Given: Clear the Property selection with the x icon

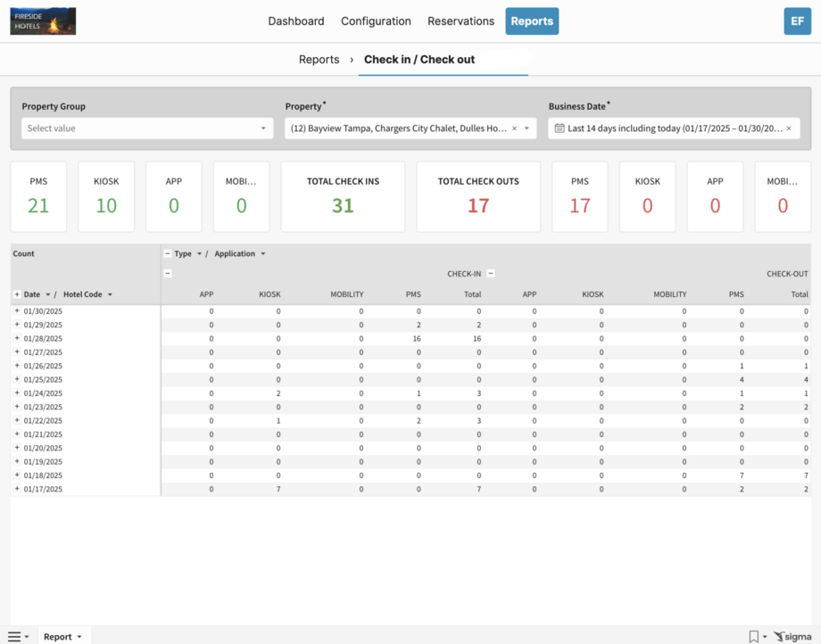Looking at the screenshot, I should click(x=514, y=128).
